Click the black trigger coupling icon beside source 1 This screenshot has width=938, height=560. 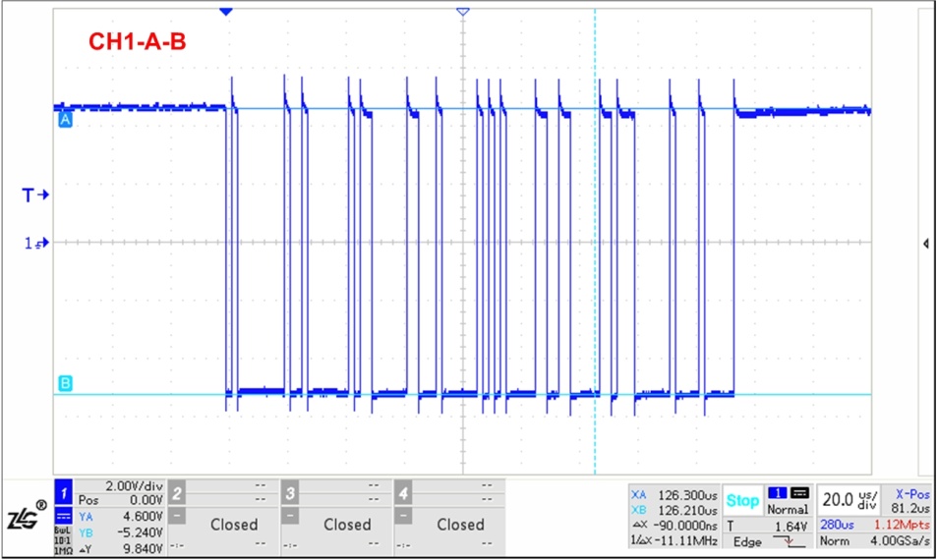(800, 492)
